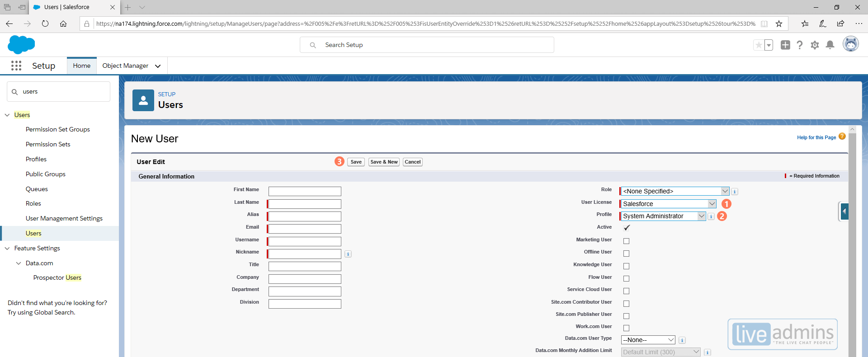Collapse the Feature Settings tree section
The height and width of the screenshot is (357, 868).
[x=7, y=248]
